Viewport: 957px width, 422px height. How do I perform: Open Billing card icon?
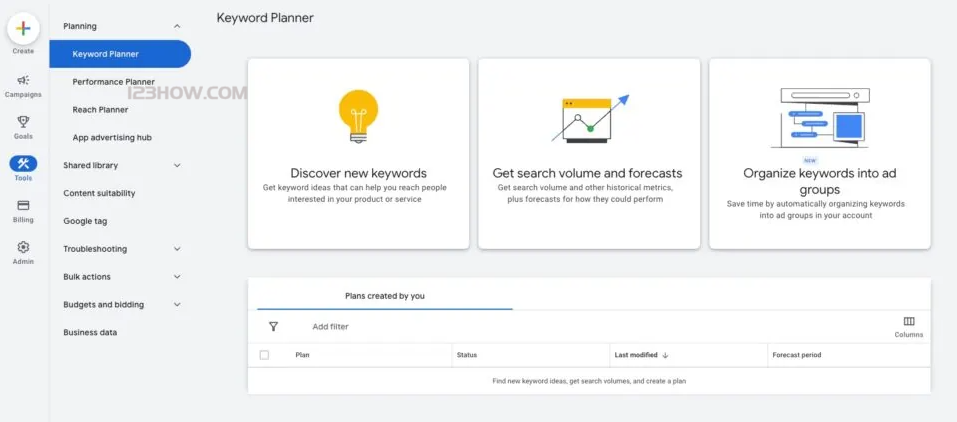[x=23, y=205]
